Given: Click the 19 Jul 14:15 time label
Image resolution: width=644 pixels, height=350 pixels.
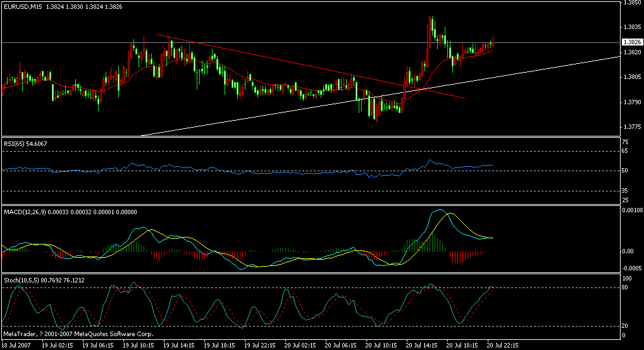Looking at the screenshot, I should 179,346.
